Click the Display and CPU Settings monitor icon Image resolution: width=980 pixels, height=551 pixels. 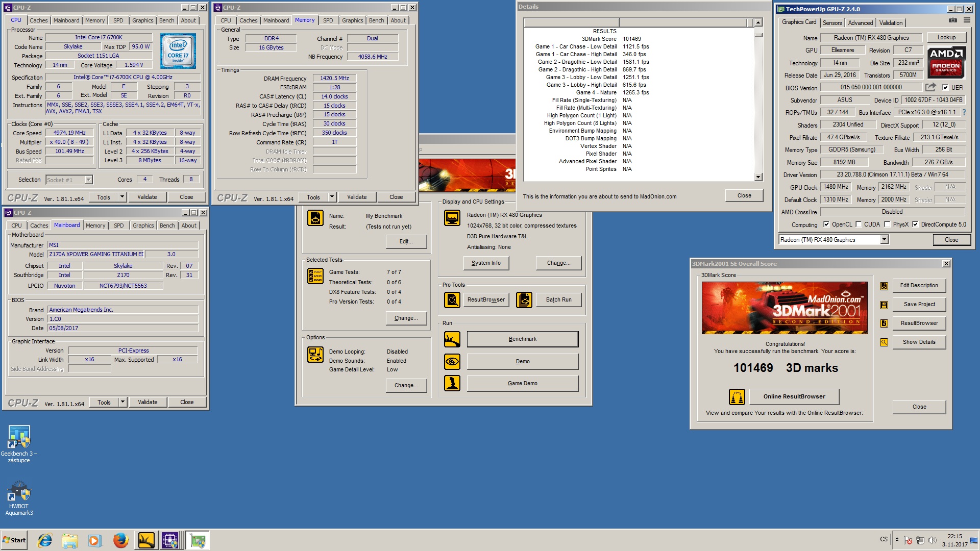pos(452,218)
